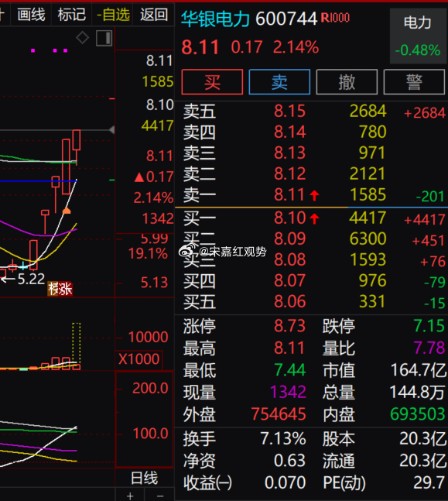The height and width of the screenshot is (501, 448).
Task: Click the minus zoom-out button
Action: (159, 496)
